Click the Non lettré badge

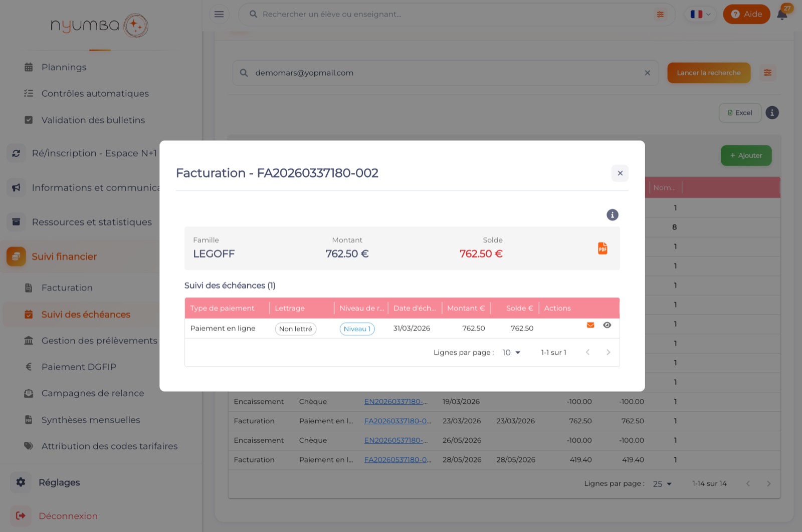coord(296,329)
